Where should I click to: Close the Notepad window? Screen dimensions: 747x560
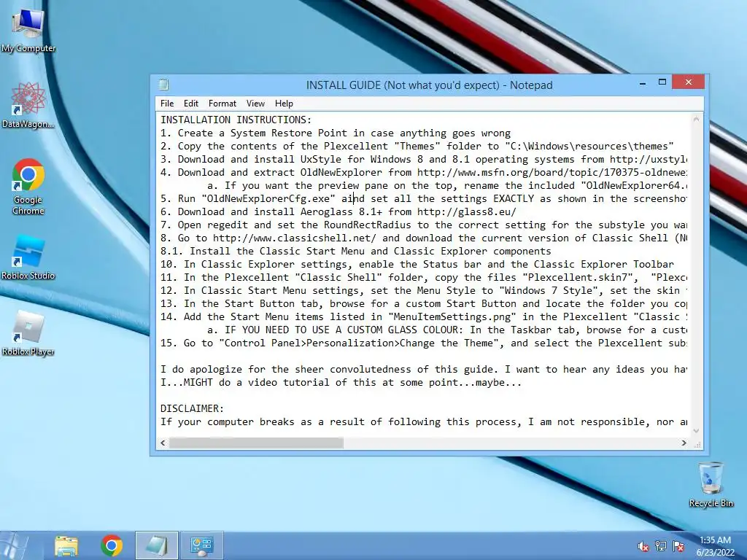689,82
